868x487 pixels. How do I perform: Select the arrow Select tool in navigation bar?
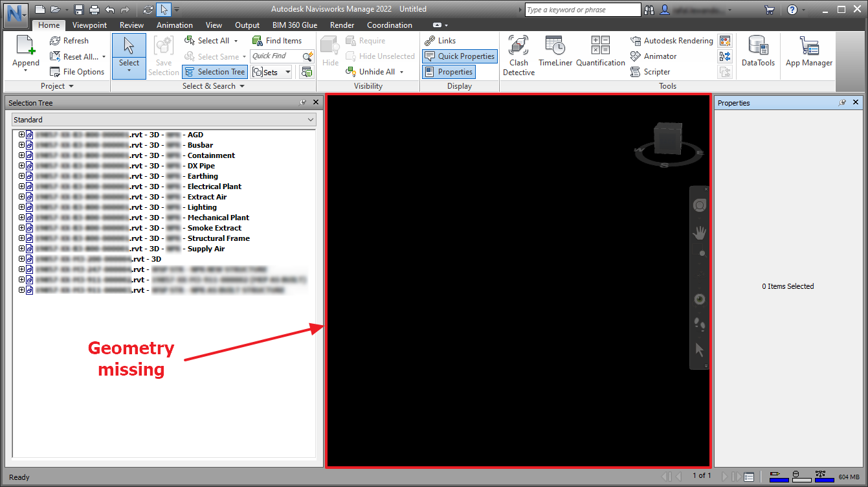tap(700, 350)
